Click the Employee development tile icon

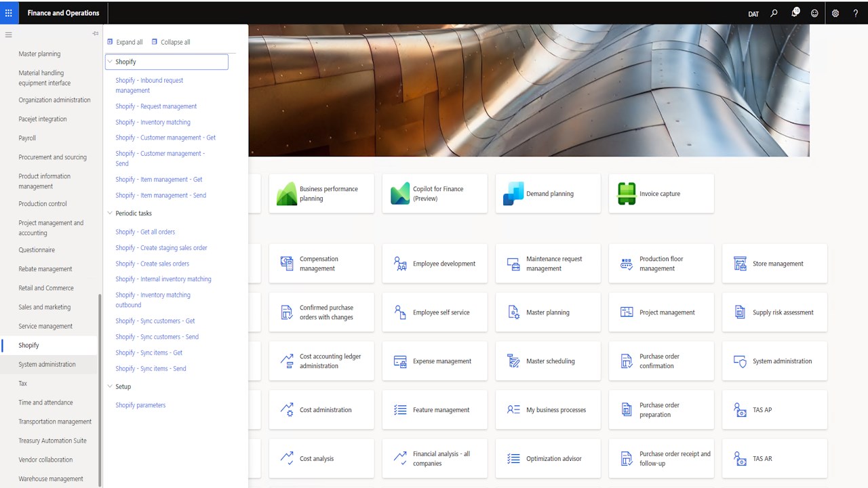coord(400,264)
